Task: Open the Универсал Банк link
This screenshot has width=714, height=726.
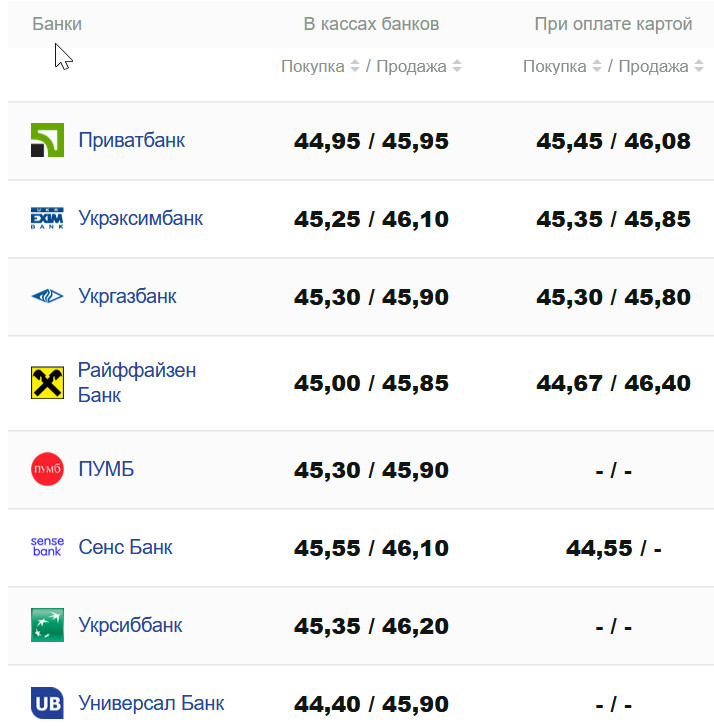Action: (x=151, y=703)
